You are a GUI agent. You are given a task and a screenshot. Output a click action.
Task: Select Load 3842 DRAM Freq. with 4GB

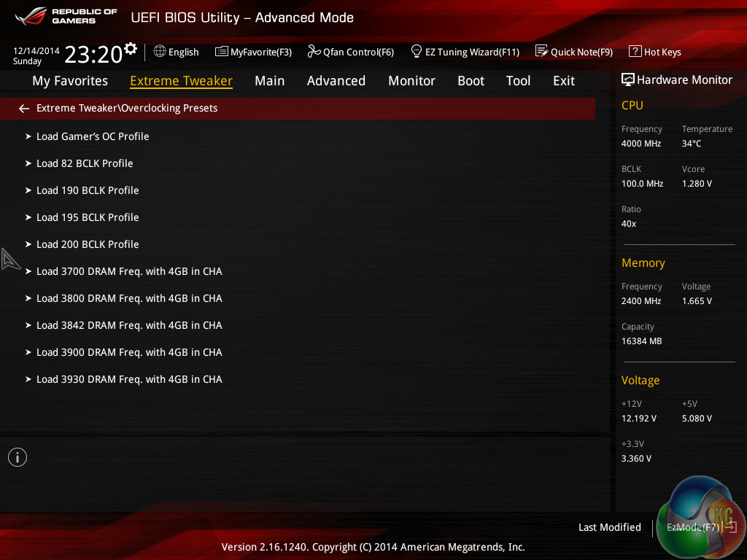pyautogui.click(x=129, y=325)
